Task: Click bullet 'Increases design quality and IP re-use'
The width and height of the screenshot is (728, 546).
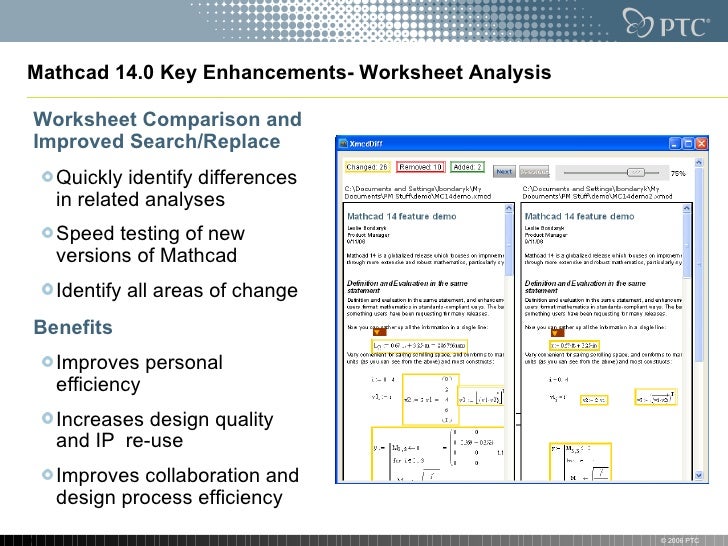Action: tap(165, 430)
